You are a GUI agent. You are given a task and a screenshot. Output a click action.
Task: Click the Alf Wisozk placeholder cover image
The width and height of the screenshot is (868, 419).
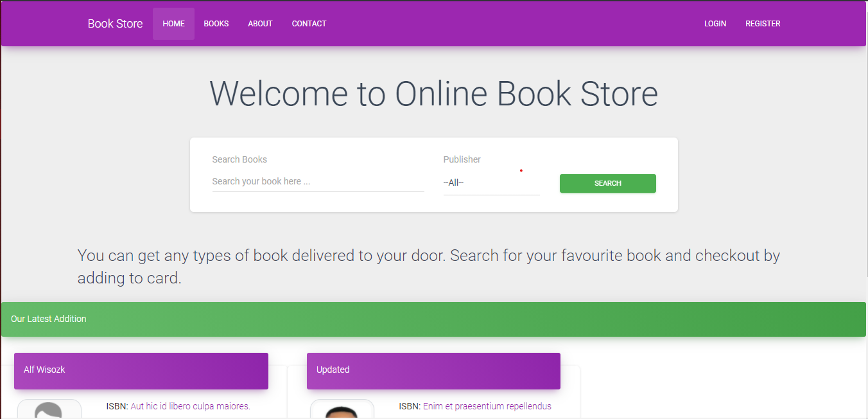(x=49, y=410)
